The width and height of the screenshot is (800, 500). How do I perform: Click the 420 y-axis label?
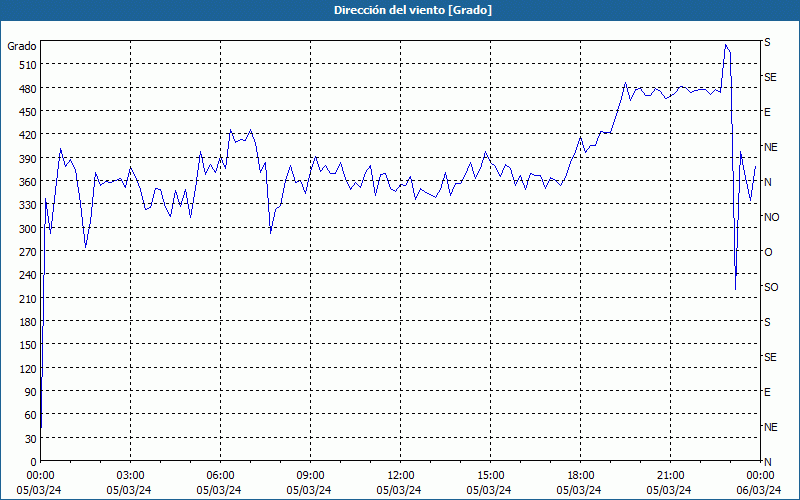tap(28, 135)
